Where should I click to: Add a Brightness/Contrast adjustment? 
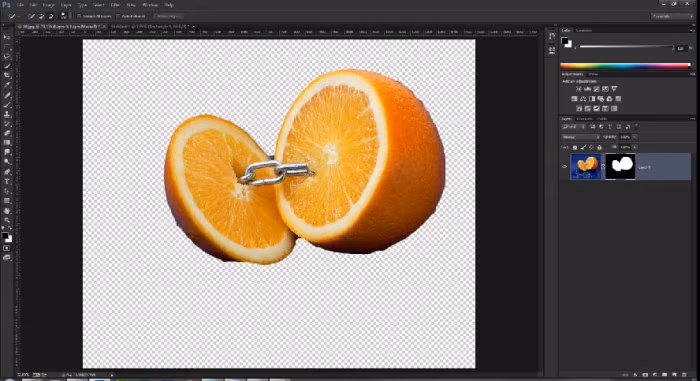click(579, 89)
